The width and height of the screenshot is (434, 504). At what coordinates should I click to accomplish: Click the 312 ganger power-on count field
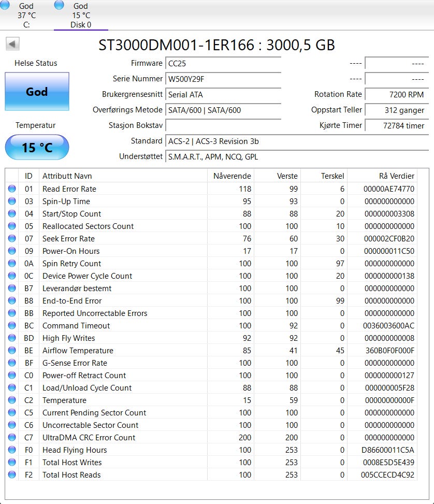(x=397, y=110)
